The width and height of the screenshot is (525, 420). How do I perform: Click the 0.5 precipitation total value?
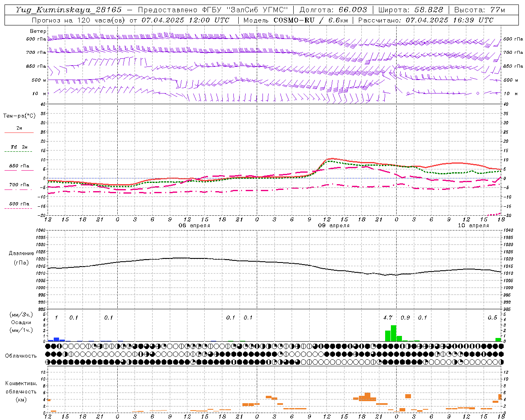492,318
